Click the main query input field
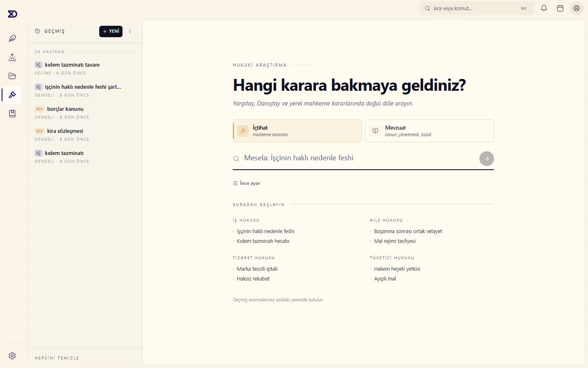 [359, 158]
